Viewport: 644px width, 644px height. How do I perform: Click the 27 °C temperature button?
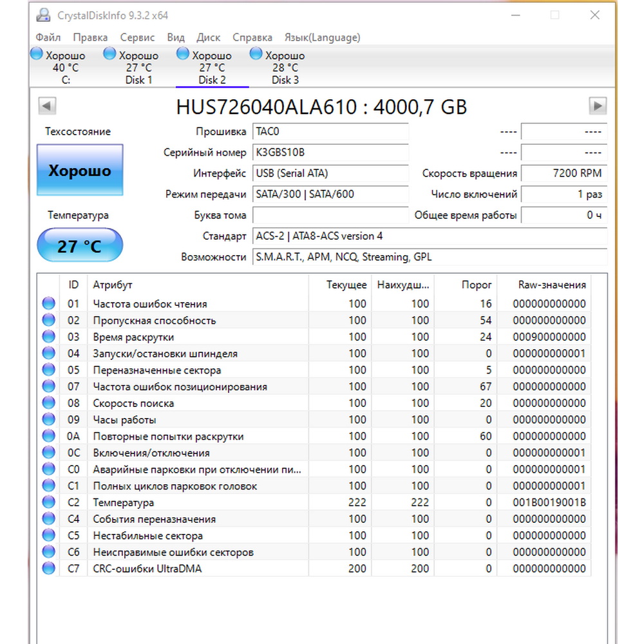pos(80,245)
